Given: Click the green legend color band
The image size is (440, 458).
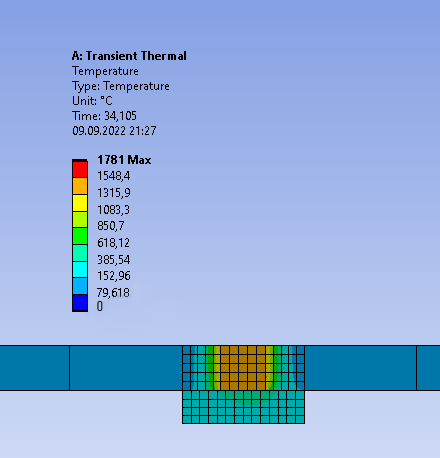Looking at the screenshot, I should (80, 236).
